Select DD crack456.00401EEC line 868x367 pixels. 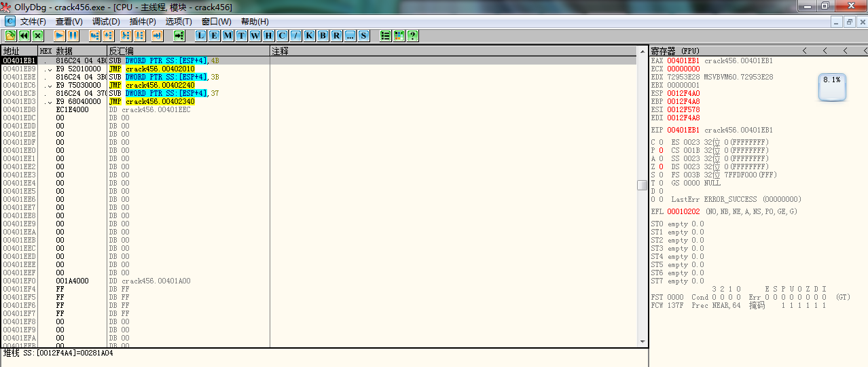click(x=149, y=109)
